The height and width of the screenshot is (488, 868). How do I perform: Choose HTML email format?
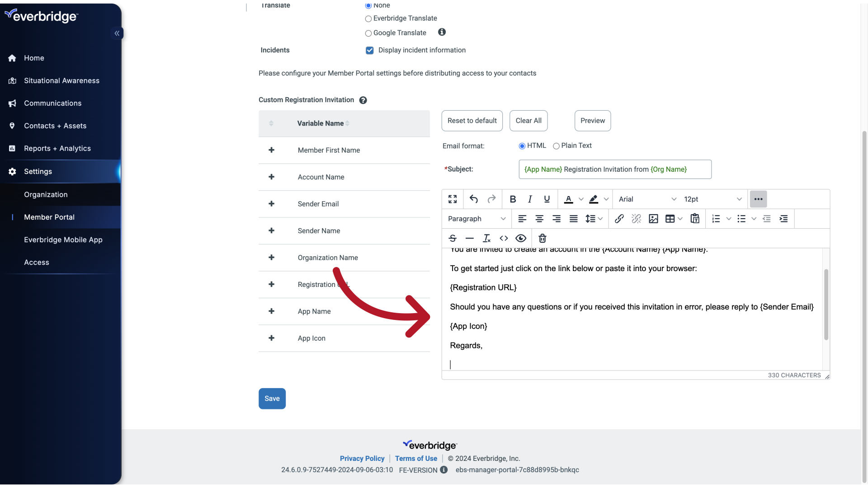click(522, 146)
